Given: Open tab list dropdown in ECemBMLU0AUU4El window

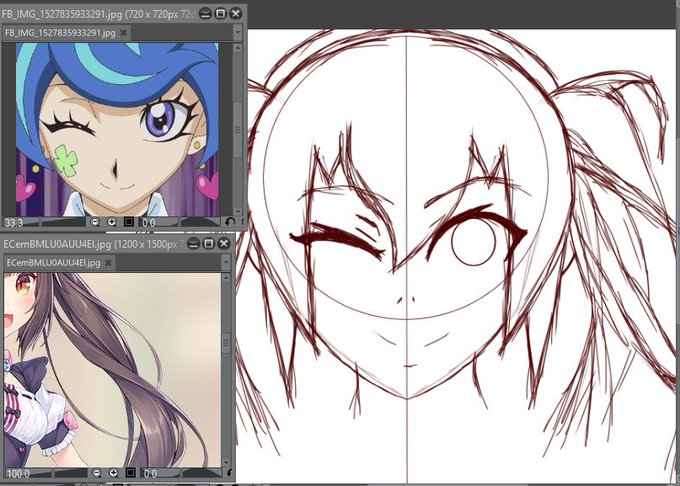Looking at the screenshot, I should (226, 262).
